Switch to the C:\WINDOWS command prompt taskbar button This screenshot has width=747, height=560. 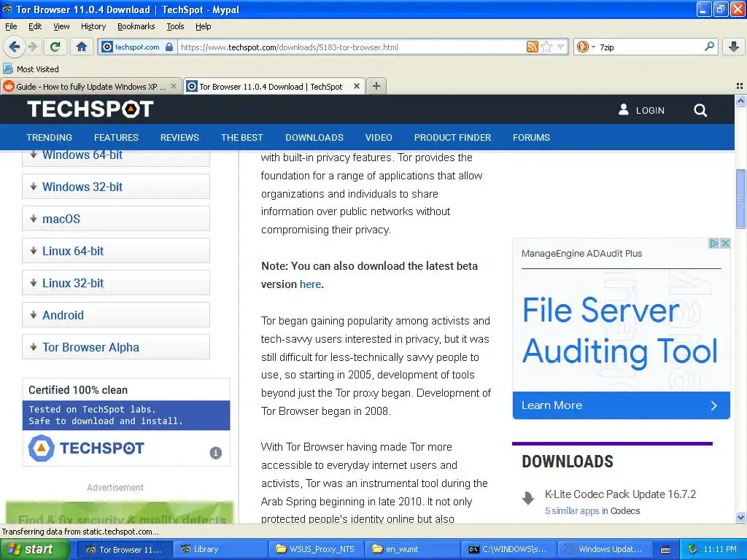point(508,550)
